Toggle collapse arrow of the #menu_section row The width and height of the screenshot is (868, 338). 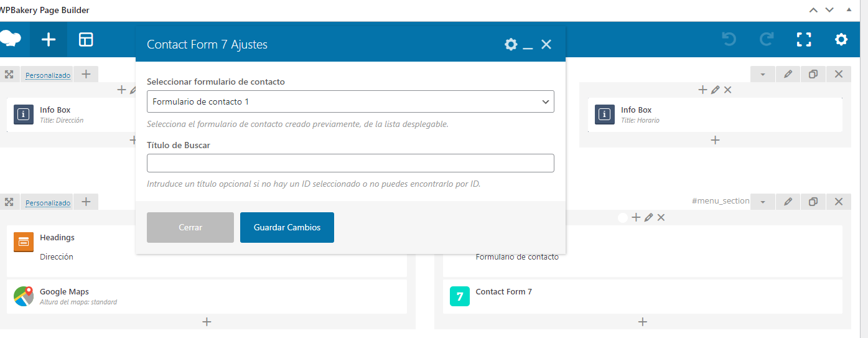click(763, 202)
